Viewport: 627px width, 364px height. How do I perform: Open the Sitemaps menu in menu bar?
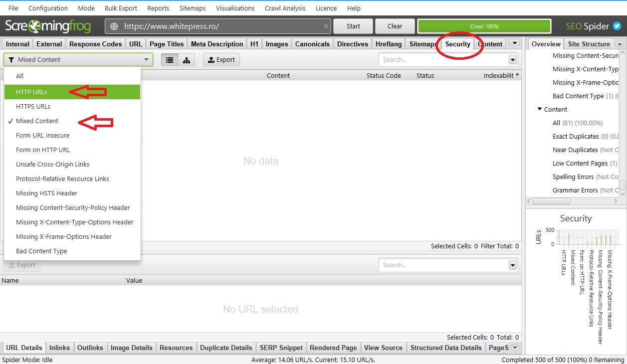192,8
